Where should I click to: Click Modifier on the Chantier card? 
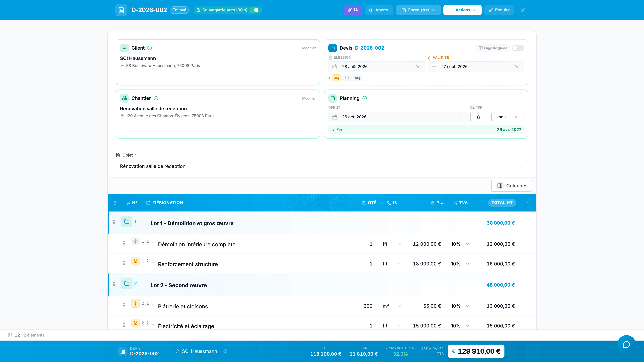pos(309,98)
